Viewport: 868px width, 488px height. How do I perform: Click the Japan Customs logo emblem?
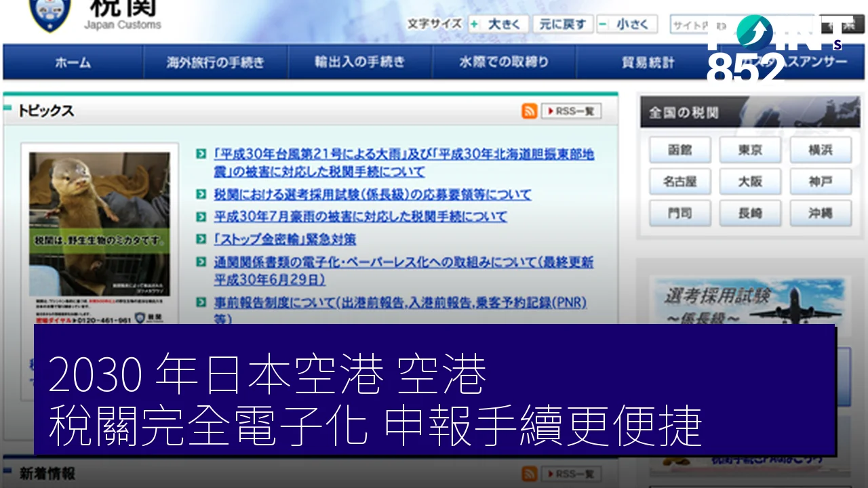(x=49, y=15)
